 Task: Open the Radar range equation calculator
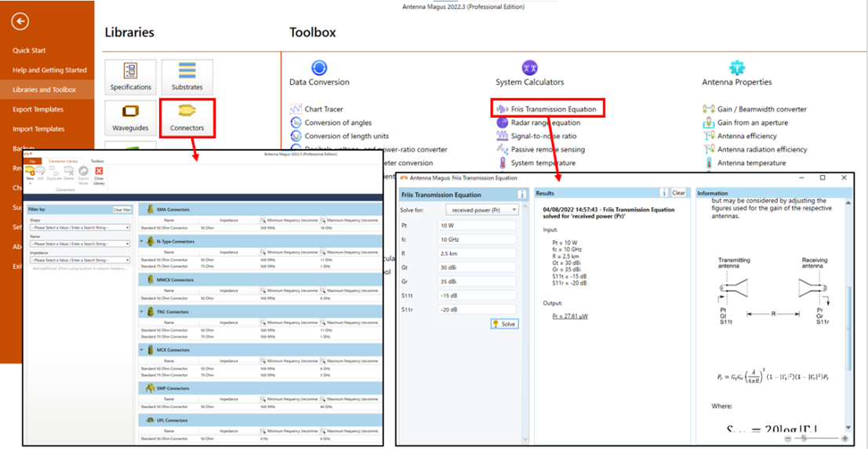pyautogui.click(x=546, y=122)
